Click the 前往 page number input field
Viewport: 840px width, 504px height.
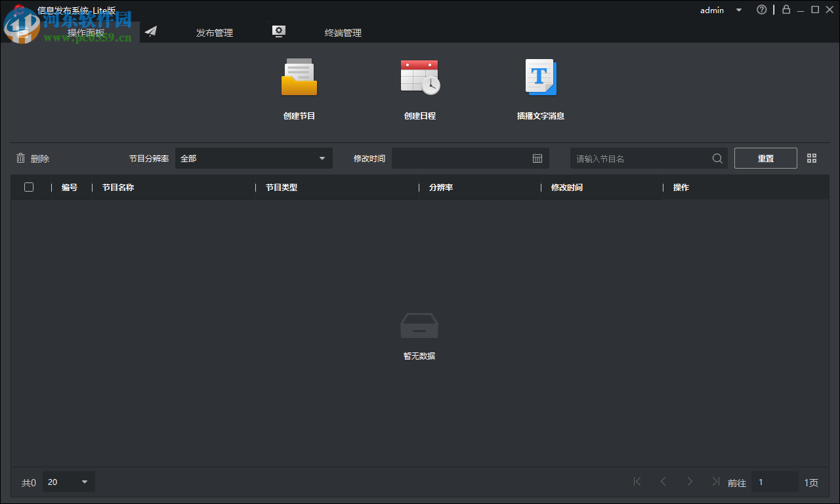(774, 482)
